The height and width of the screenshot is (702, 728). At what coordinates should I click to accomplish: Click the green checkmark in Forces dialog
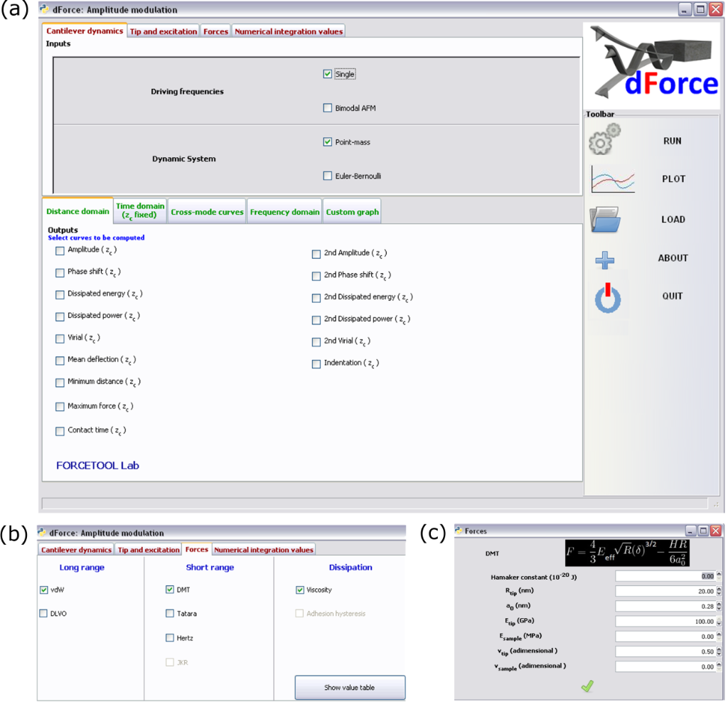pyautogui.click(x=587, y=686)
